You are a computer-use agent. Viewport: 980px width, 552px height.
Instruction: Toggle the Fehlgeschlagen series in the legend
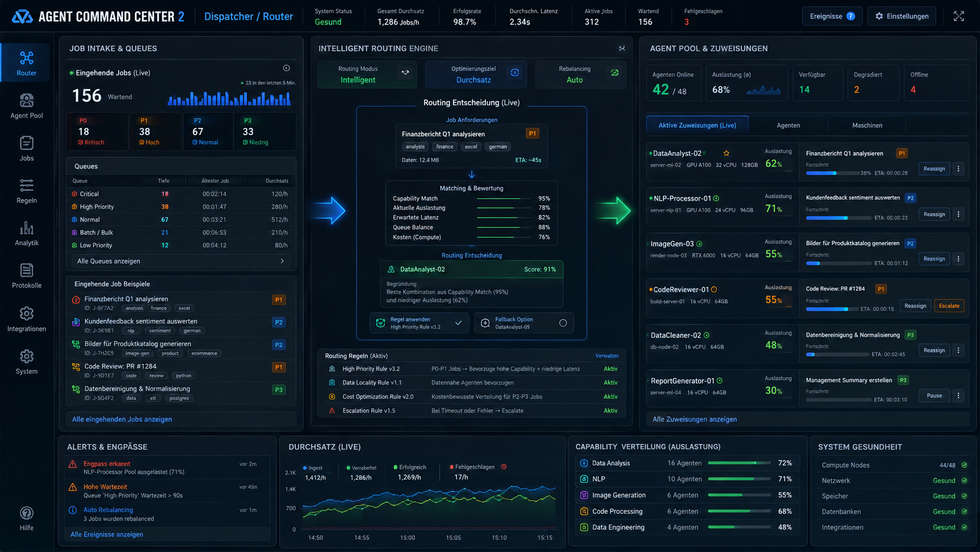point(472,467)
